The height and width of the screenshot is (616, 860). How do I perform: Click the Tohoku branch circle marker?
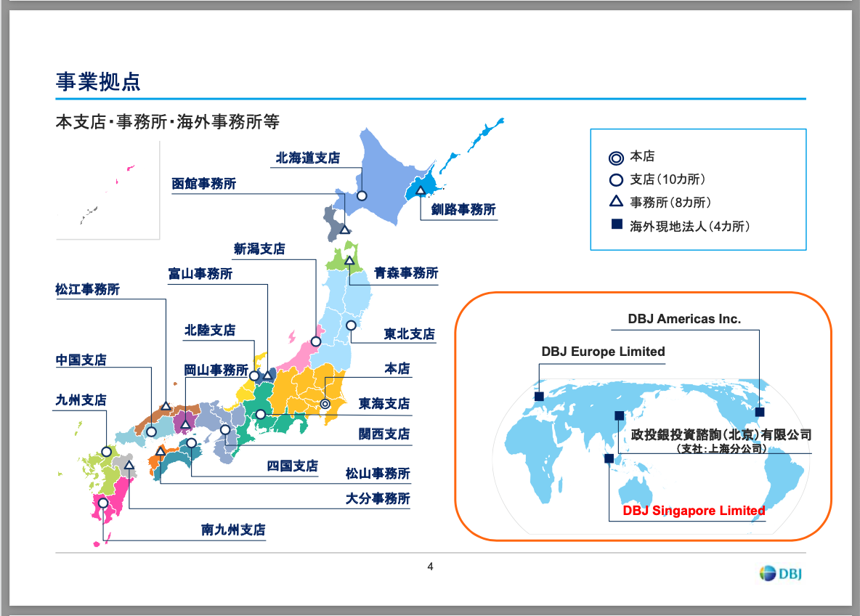351,325
